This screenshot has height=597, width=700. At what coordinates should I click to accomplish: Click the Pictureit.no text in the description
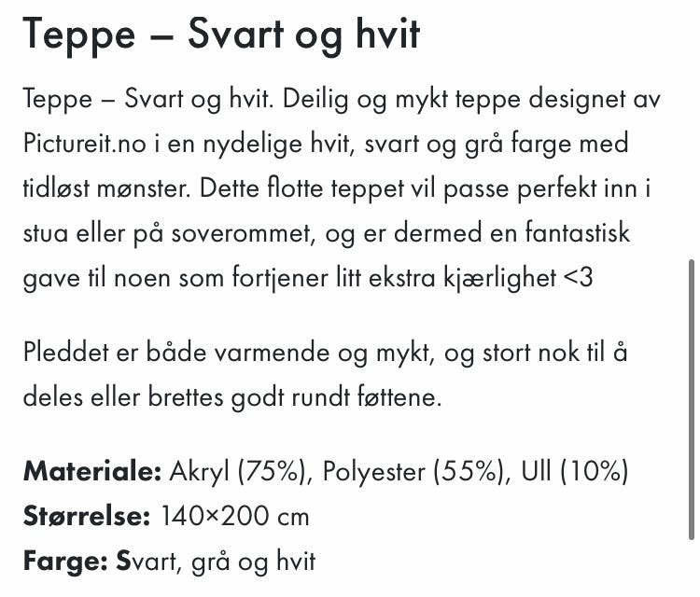84,144
